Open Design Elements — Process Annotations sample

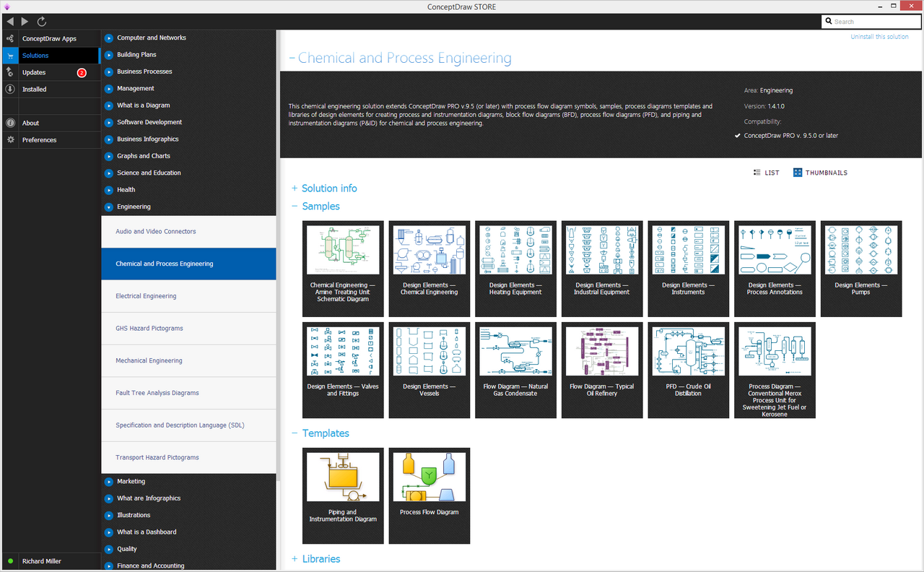point(775,269)
